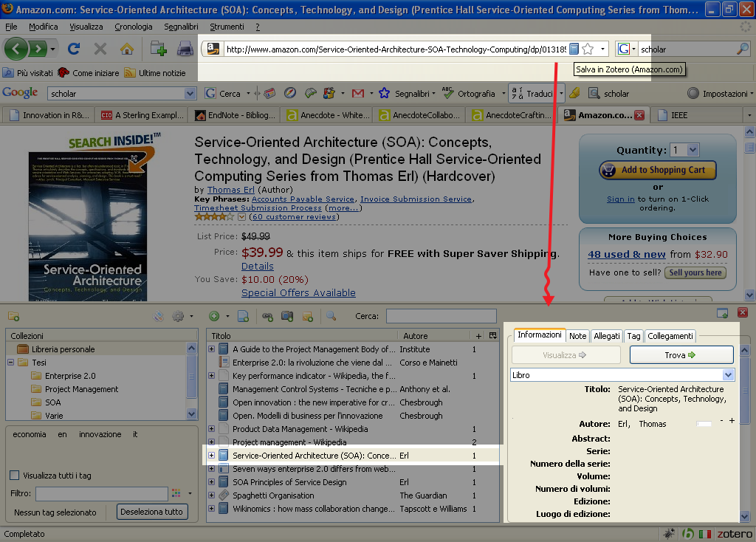Click the Firefox forward arrow button

(x=37, y=49)
